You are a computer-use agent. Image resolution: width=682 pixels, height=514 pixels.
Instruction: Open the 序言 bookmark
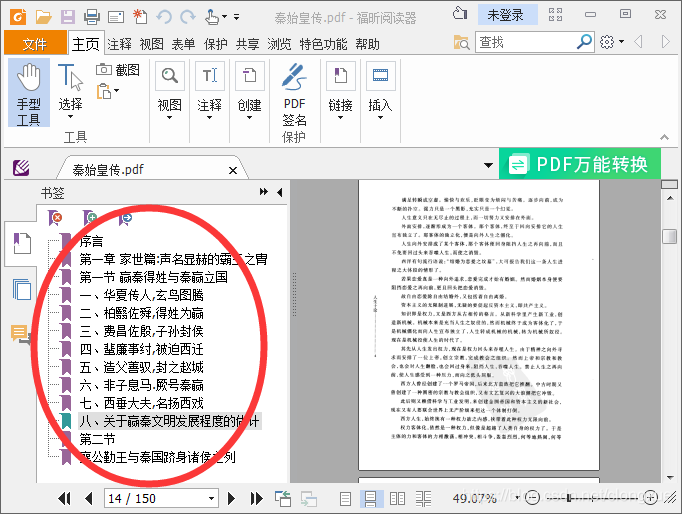click(x=91, y=241)
